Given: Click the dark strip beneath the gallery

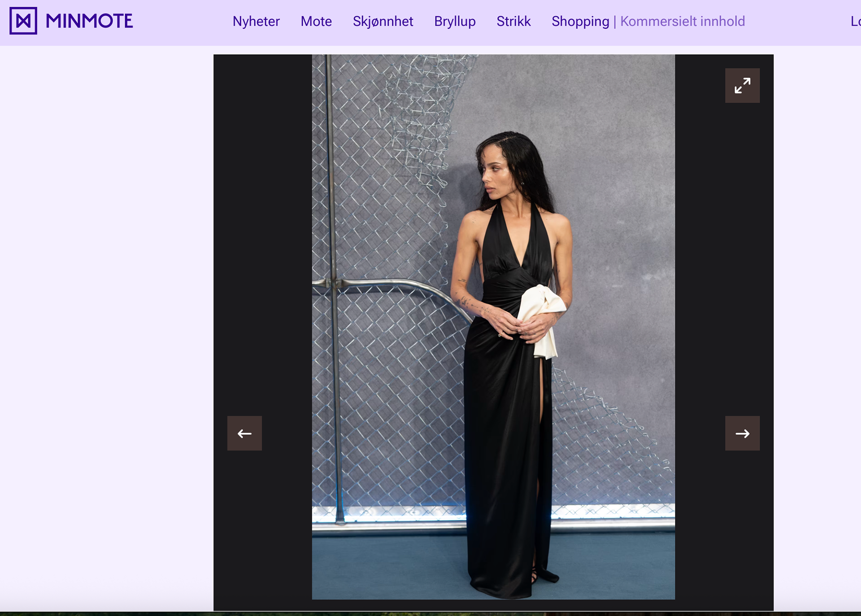Looking at the screenshot, I should (430, 613).
